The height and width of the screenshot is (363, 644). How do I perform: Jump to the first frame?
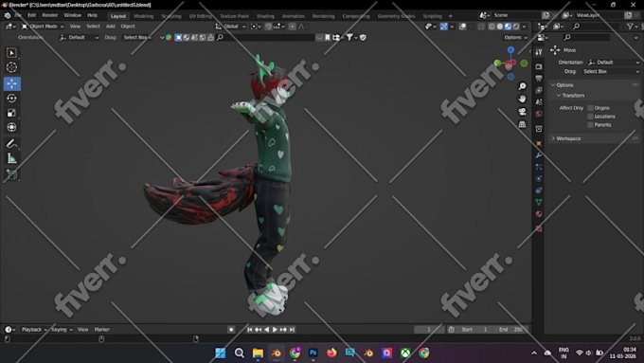(249, 330)
